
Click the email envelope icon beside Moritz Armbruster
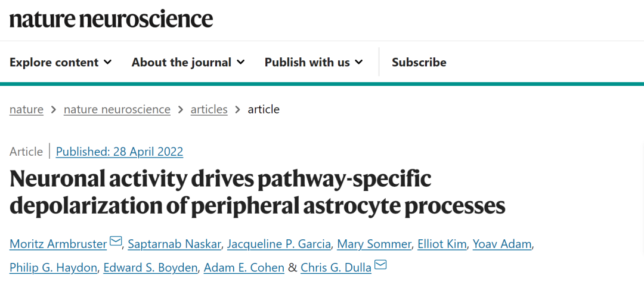pos(116,241)
